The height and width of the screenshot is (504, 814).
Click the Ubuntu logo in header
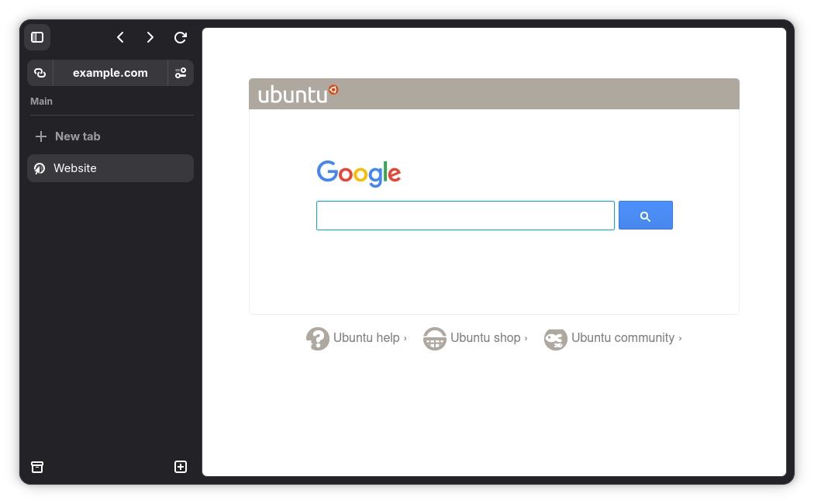point(298,94)
